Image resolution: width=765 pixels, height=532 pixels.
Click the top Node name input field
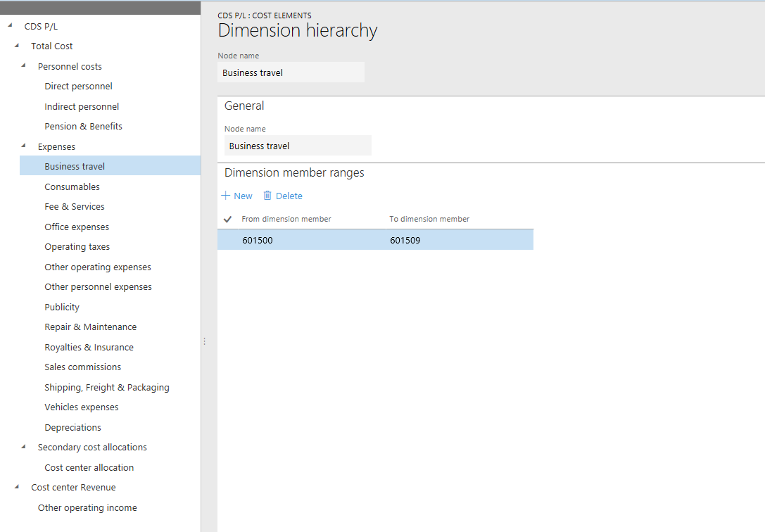pos(291,72)
